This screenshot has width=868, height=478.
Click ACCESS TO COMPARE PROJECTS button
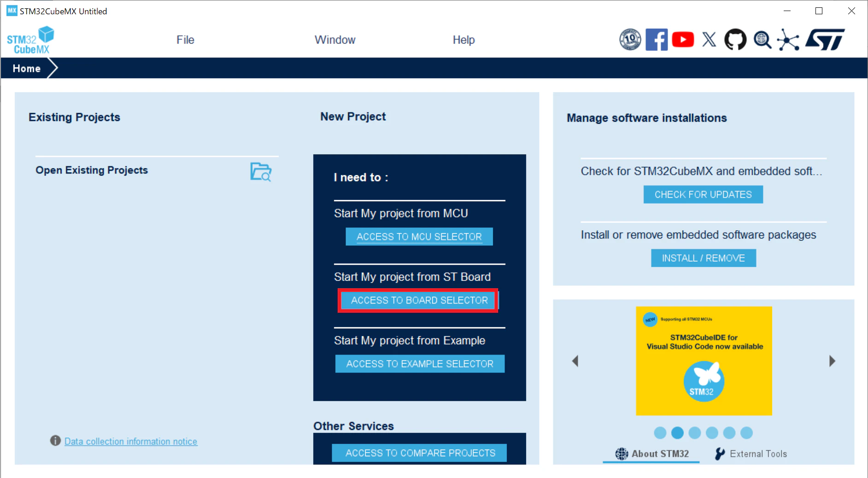[x=420, y=453]
